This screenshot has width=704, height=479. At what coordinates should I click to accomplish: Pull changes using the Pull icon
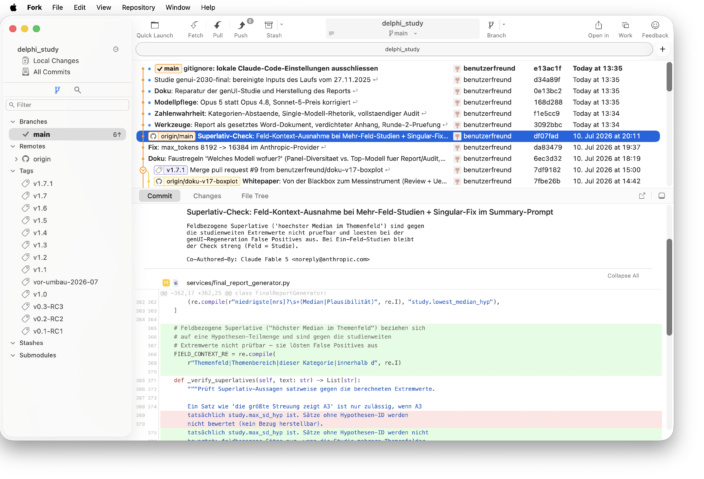tap(218, 25)
